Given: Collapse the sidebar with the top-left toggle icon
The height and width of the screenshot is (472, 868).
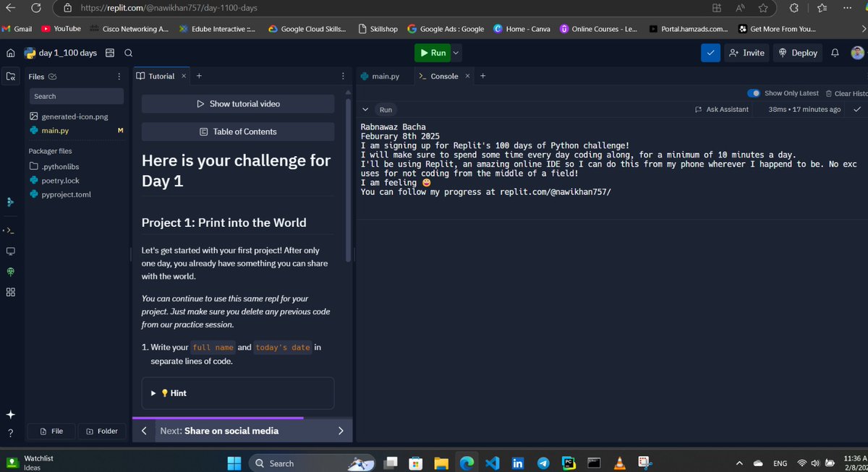Looking at the screenshot, I should [10, 76].
